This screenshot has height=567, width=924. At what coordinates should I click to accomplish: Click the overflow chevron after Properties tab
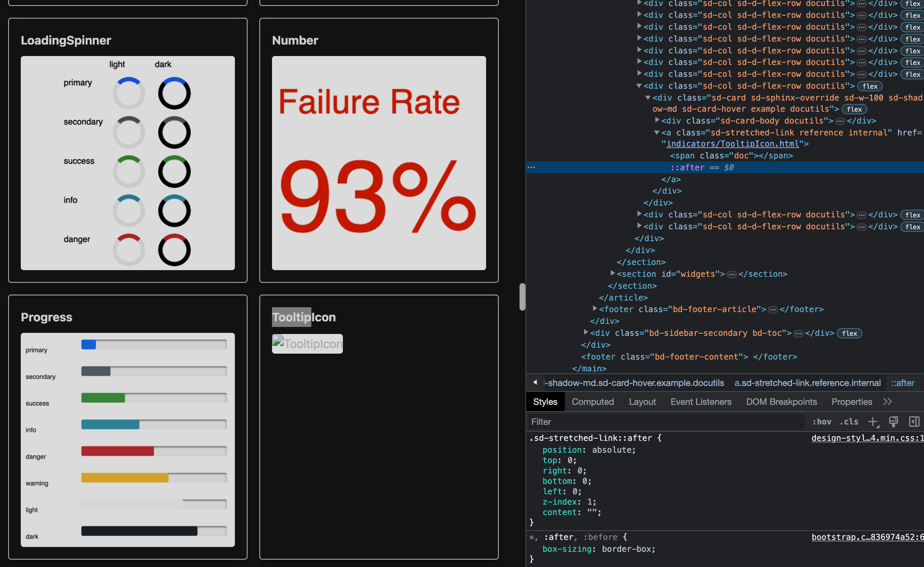888,402
